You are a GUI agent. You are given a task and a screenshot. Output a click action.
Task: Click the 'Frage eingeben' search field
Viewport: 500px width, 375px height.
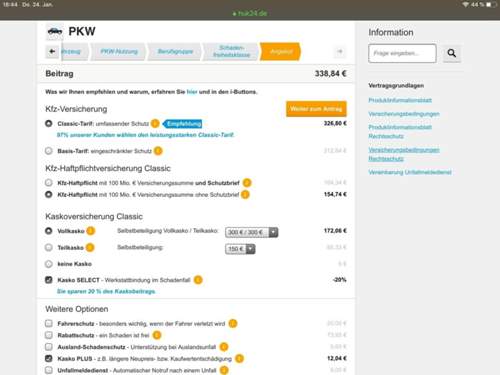pos(402,53)
